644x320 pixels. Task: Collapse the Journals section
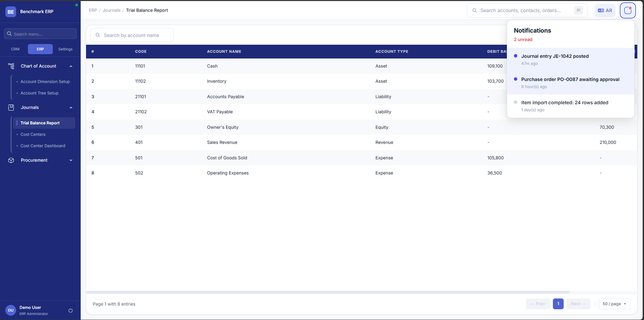coord(71,108)
